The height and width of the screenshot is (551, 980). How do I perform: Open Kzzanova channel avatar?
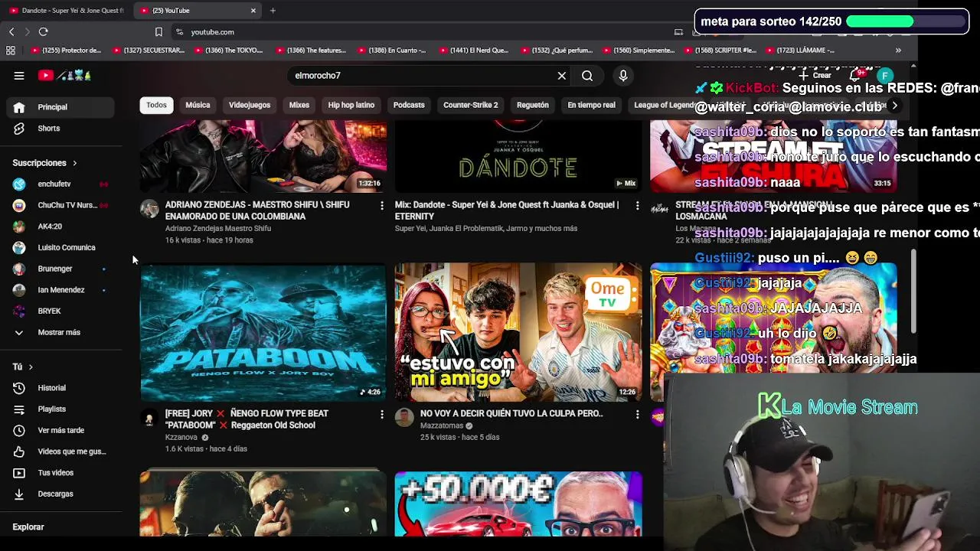[x=149, y=417]
